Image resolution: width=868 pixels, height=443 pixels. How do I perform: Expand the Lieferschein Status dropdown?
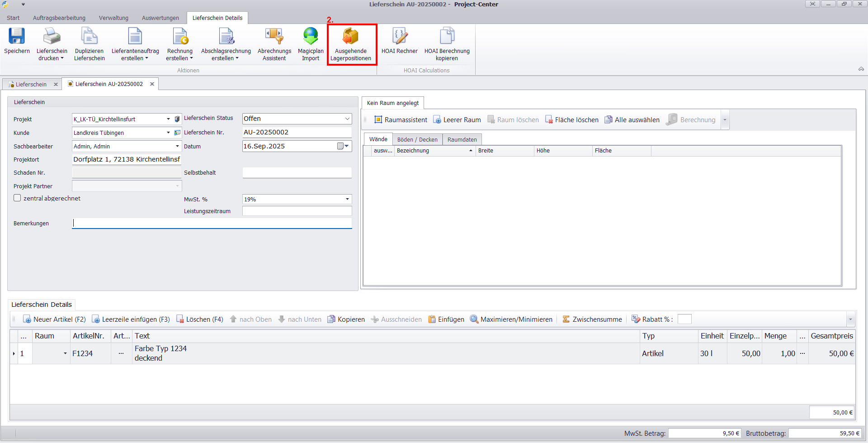point(347,119)
